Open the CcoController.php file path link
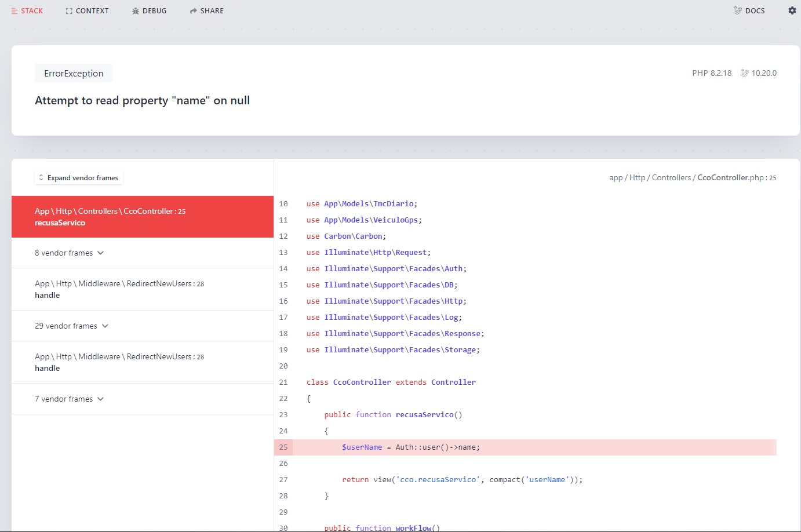 692,177
